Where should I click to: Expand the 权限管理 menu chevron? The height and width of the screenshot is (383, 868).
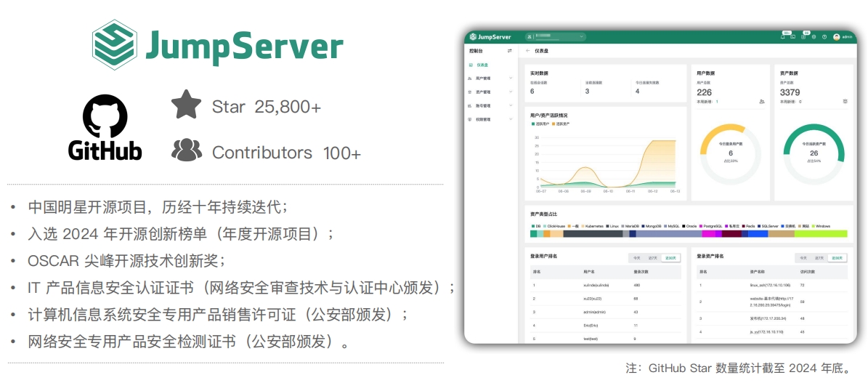click(511, 119)
